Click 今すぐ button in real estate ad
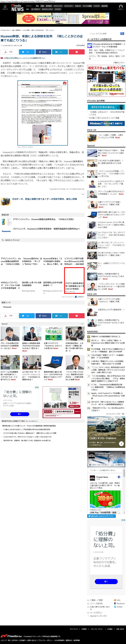126x644 pixels. pos(77,411)
